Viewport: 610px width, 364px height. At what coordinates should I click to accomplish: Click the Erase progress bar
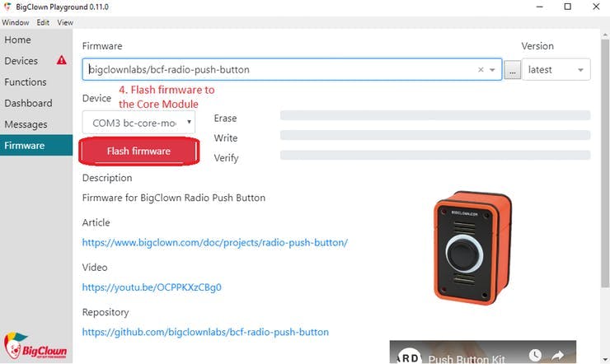pyautogui.click(x=435, y=115)
